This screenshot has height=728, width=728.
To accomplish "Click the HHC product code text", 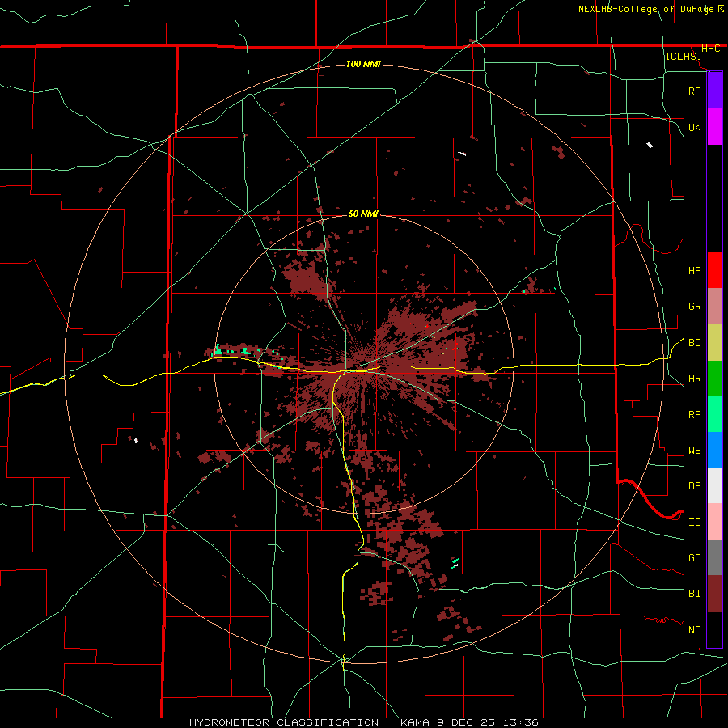I will pos(711,49).
